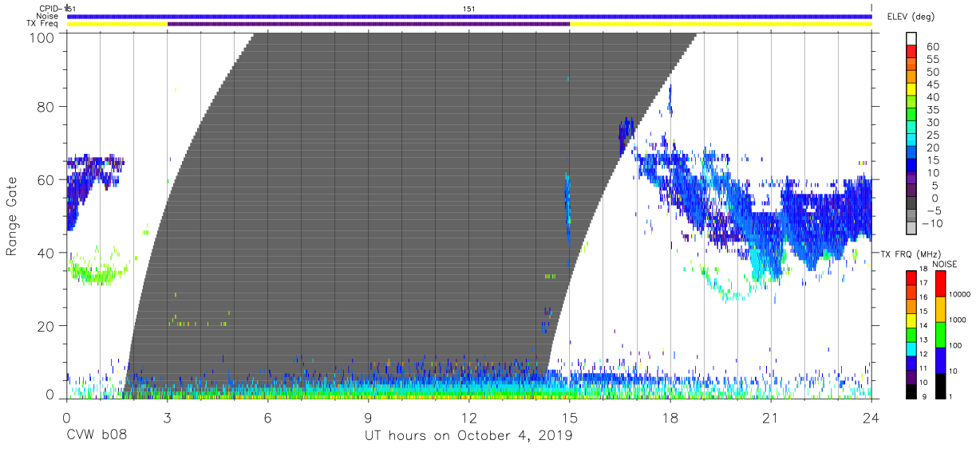Click the 'Range Gate' y-axis title
The height and width of the screenshot is (452, 980).
point(12,217)
